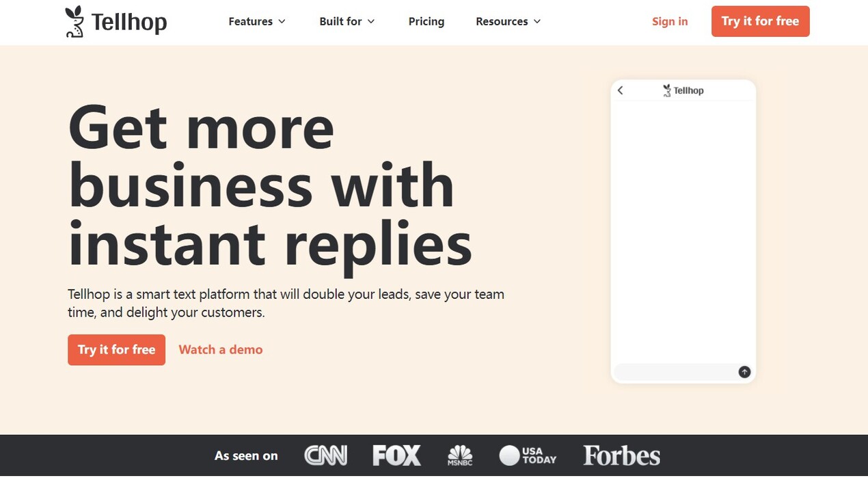Go to the Pricing page
Viewport: 868px width, 478px height.
[426, 22]
